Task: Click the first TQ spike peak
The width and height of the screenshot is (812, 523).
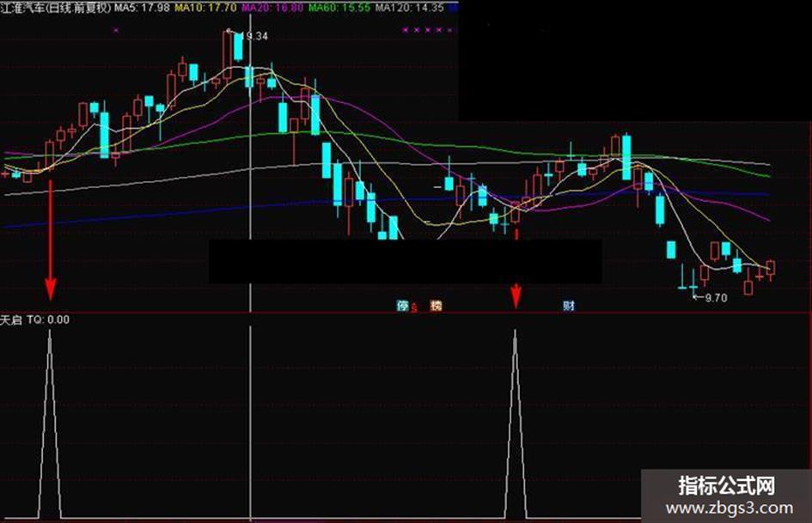Action: pyautogui.click(x=50, y=331)
